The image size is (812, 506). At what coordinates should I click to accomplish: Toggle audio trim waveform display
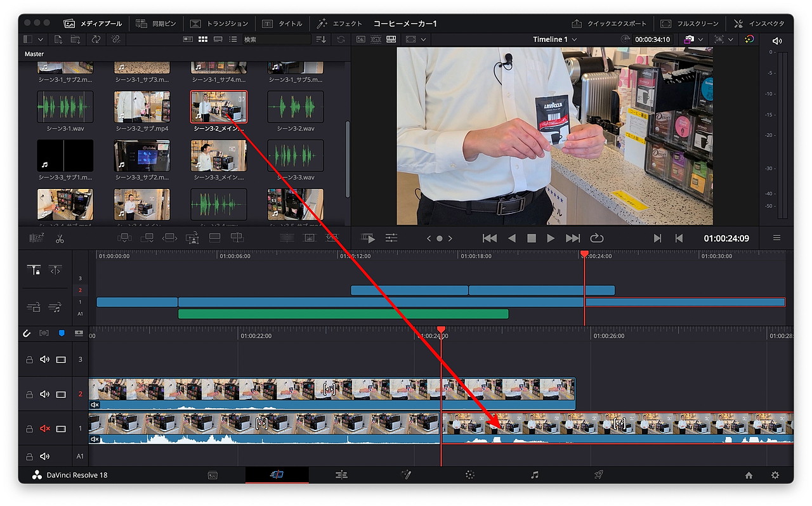coord(44,333)
